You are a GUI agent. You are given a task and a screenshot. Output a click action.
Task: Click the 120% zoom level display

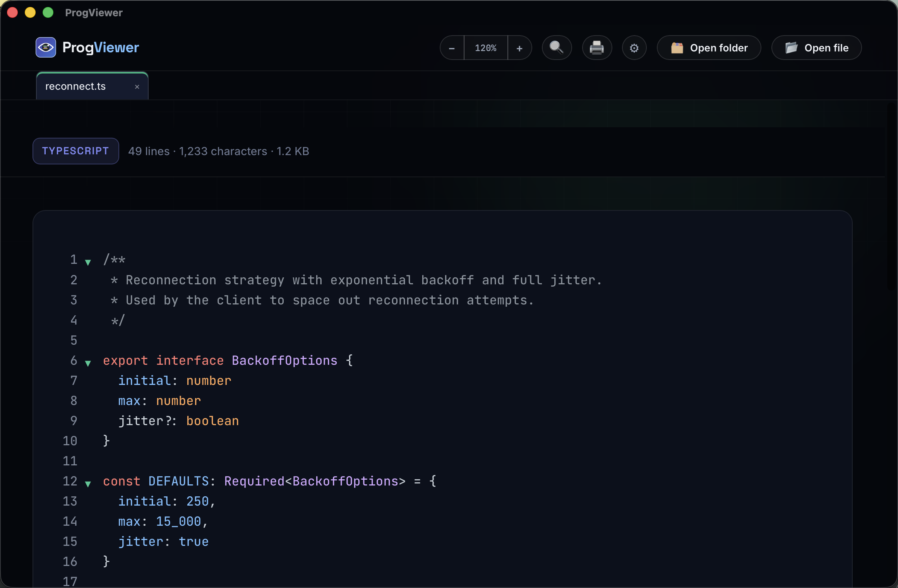486,48
